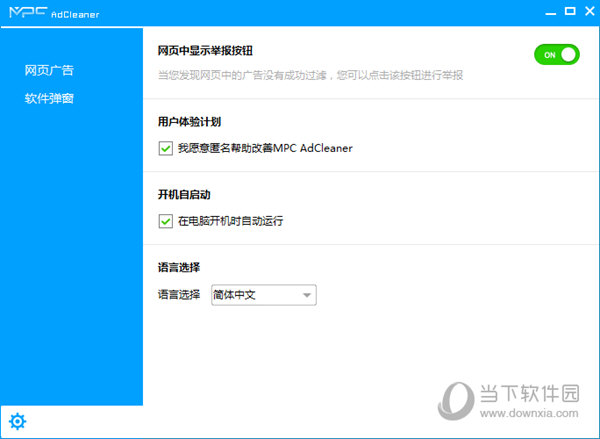Viewport: 600px width, 439px height.
Task: Minimize the AdCleaner window
Action: (550, 12)
